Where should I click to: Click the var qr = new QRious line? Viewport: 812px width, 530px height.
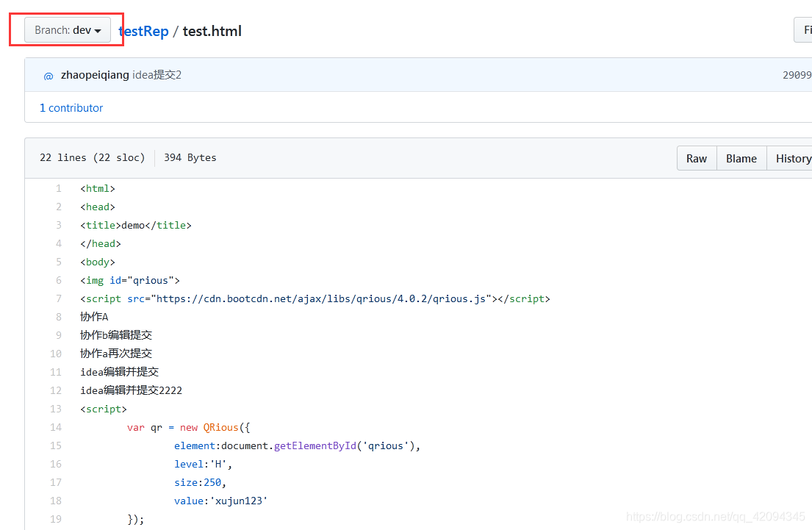(x=189, y=427)
